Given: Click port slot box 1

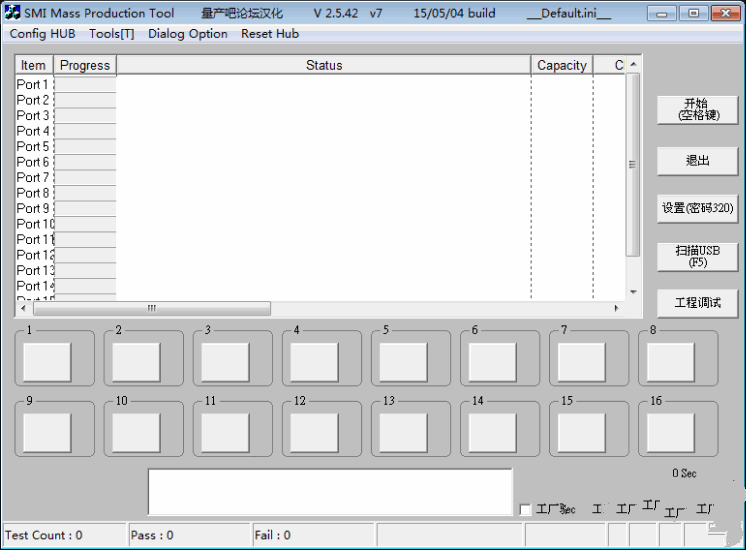Looking at the screenshot, I should point(47,362).
